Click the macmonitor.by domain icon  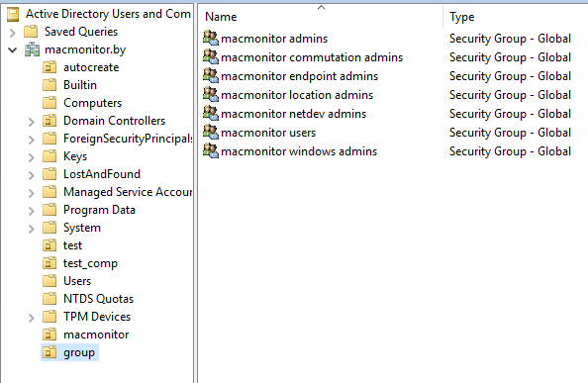[x=32, y=49]
